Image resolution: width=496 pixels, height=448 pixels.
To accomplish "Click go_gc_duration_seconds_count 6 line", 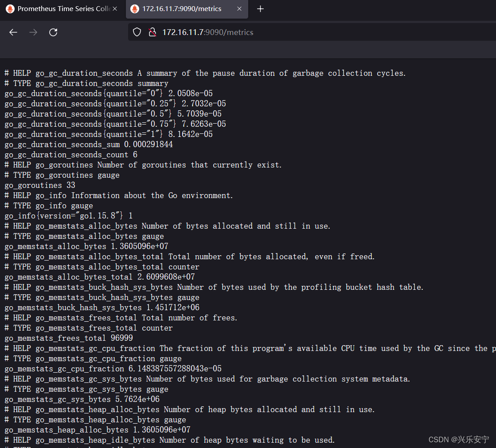I will click(x=71, y=155).
